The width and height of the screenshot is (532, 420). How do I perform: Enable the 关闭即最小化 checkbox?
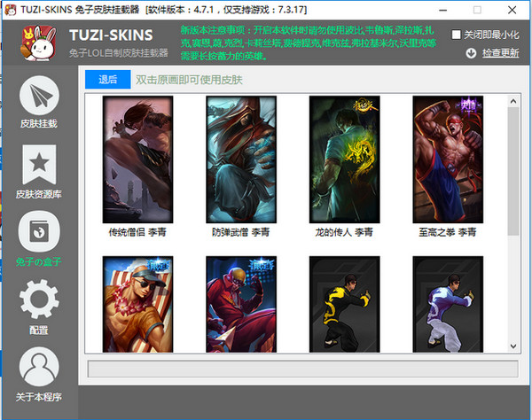pyautogui.click(x=456, y=35)
